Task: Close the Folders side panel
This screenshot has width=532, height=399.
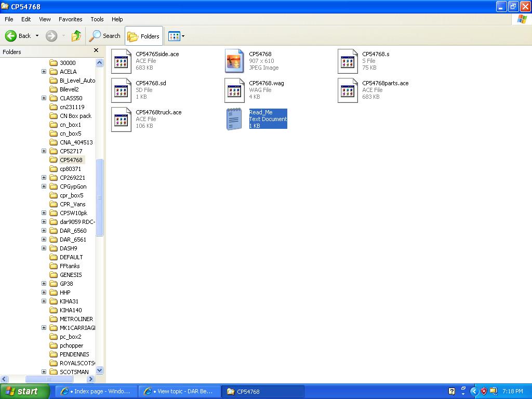Action: (96, 51)
